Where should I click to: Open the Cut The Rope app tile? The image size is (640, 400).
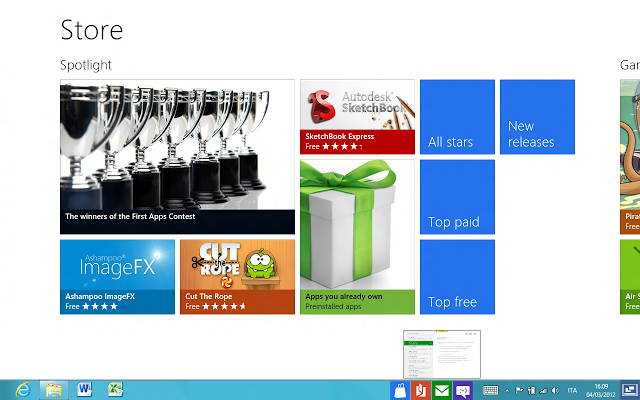tap(237, 277)
